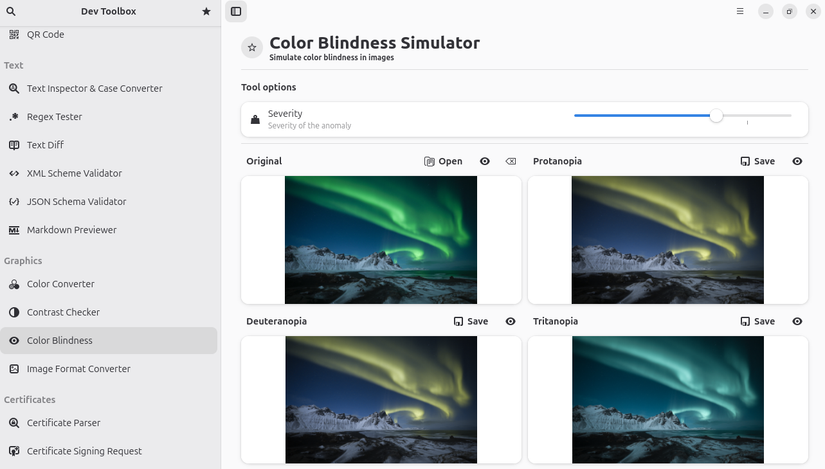
Task: Show favorites with the star icon in the sidebar header
Action: (206, 11)
